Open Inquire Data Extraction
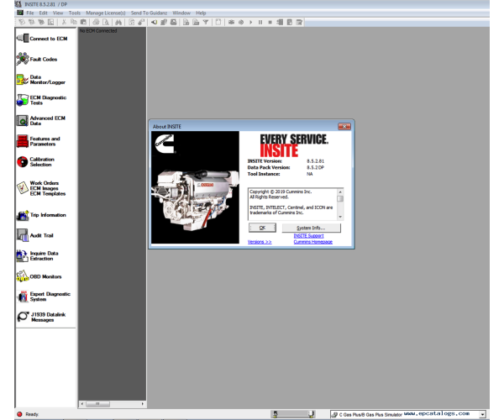This screenshot has height=420, width=504. (37, 256)
